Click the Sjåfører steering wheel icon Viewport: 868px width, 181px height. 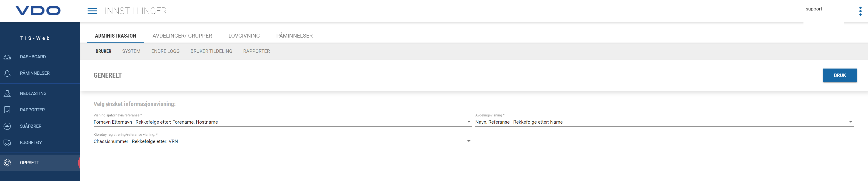[x=7, y=126]
